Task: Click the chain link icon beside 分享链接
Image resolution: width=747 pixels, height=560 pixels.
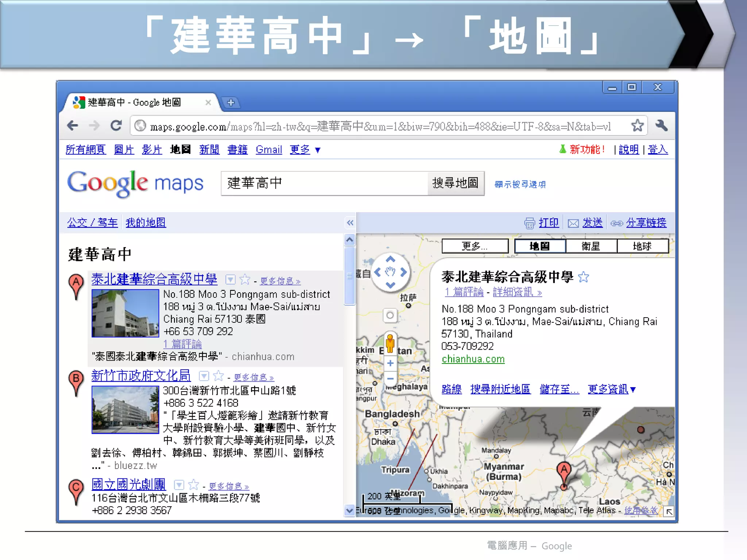Action: pyautogui.click(x=617, y=223)
